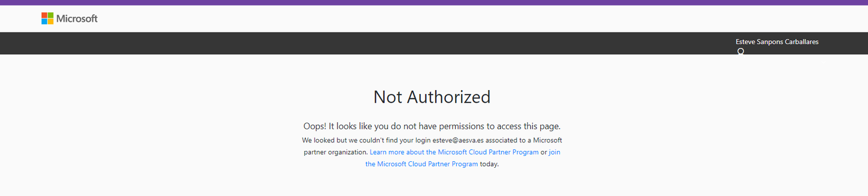Click the Microsoft four-square logo icon
Screen dimensions: 868x196
(47, 18)
